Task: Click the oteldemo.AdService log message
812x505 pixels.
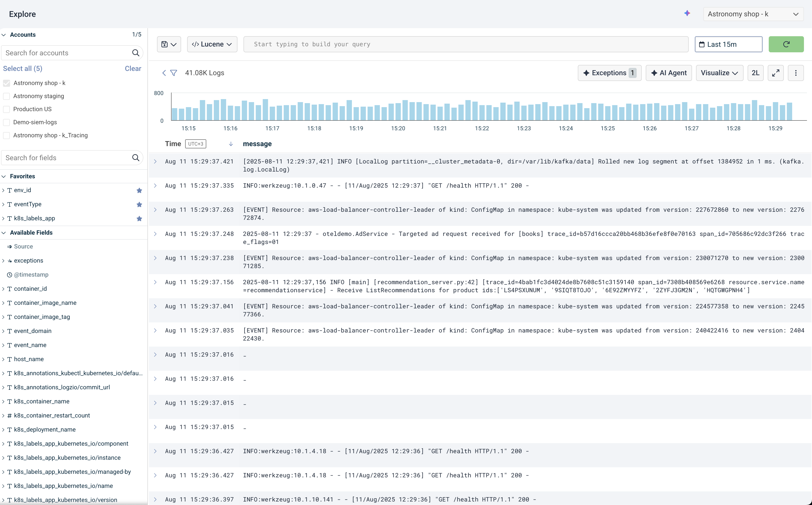Action: click(x=524, y=238)
